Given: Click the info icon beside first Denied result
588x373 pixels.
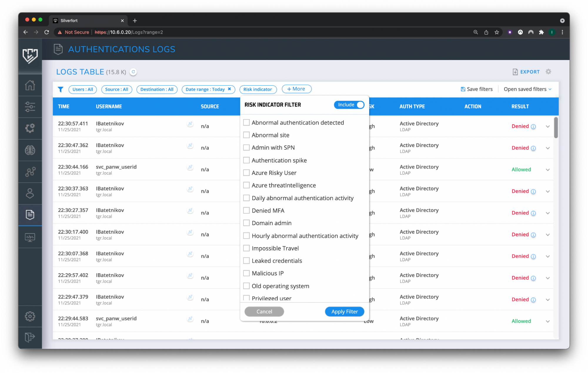Looking at the screenshot, I should click(x=533, y=126).
